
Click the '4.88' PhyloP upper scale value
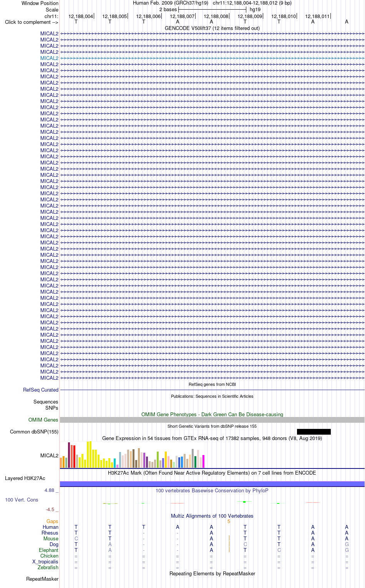[49, 490]
